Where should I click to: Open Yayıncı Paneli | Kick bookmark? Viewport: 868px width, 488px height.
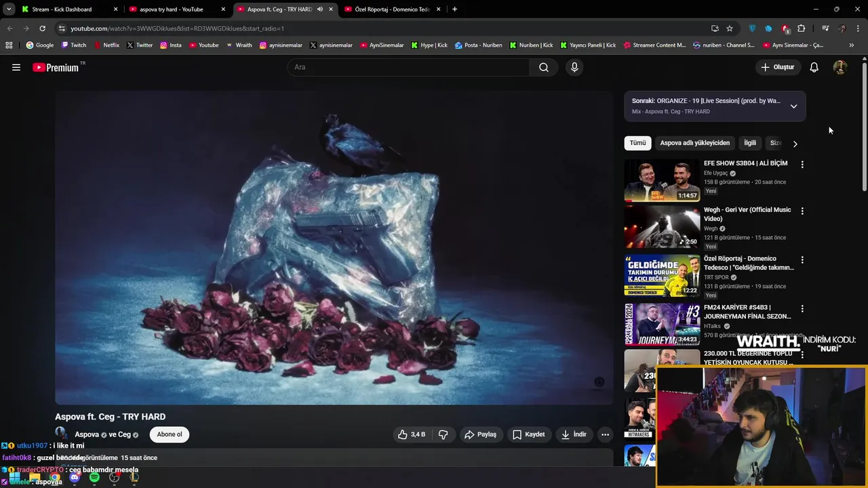588,45
